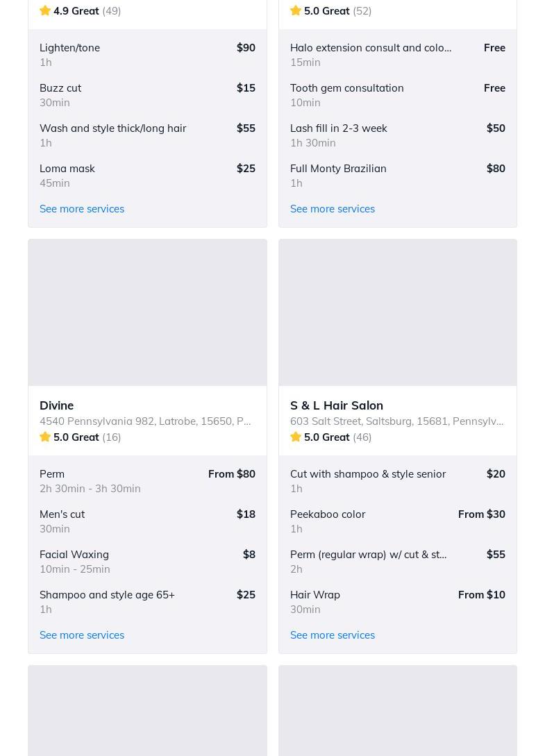Click the star icon beside 5.0 Great (52)
This screenshot has width=545, height=756.
pos(296,10)
